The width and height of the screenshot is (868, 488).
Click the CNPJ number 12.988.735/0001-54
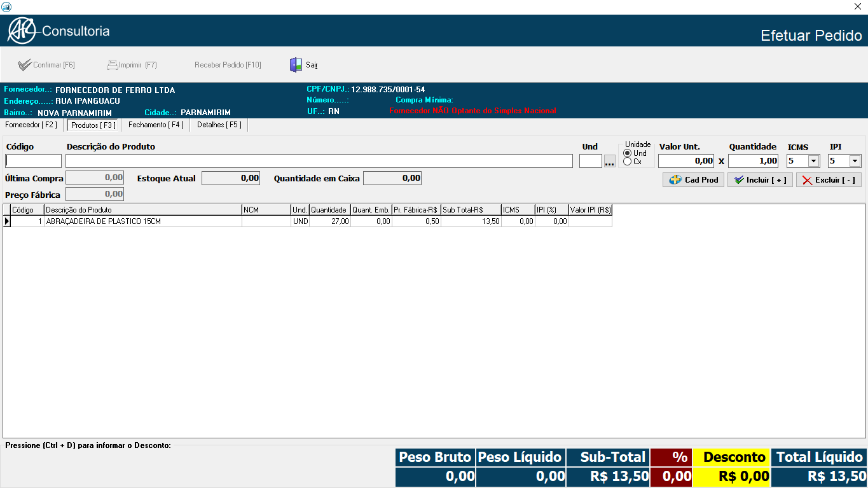[x=388, y=89]
